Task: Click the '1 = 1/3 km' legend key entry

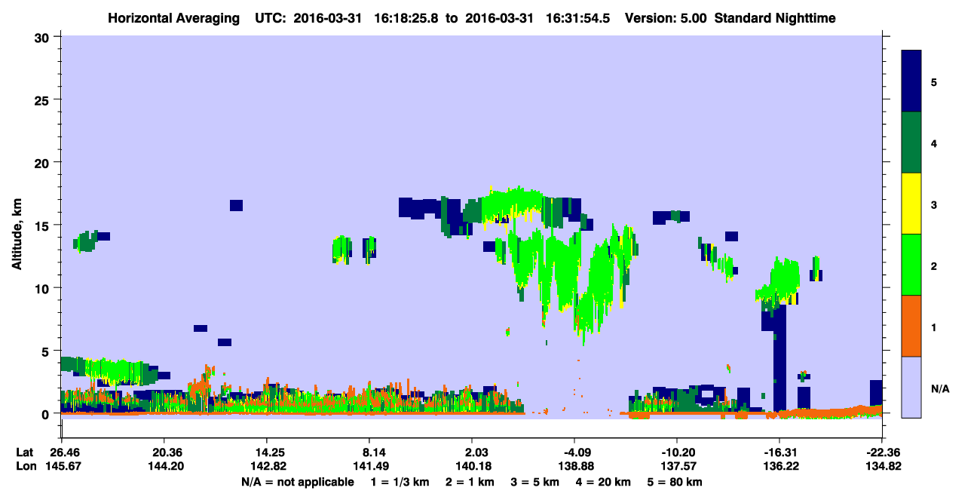Action: (x=402, y=482)
